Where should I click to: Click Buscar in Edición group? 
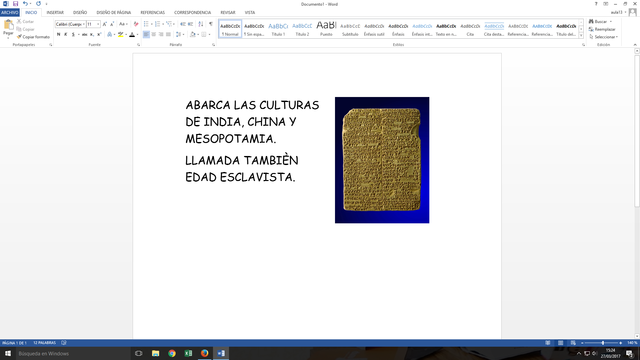600,21
